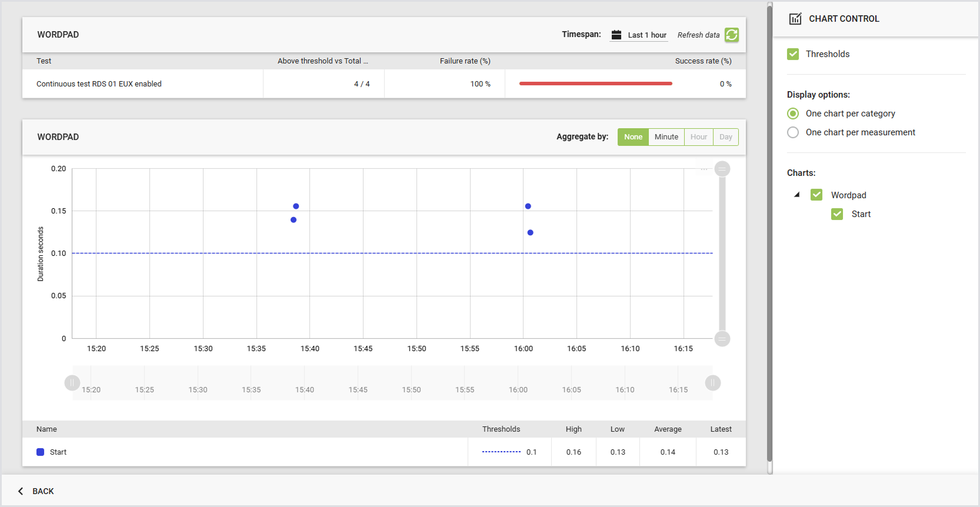Uncheck the Start measurement checkbox
Image resolution: width=980 pixels, height=507 pixels.
837,214
